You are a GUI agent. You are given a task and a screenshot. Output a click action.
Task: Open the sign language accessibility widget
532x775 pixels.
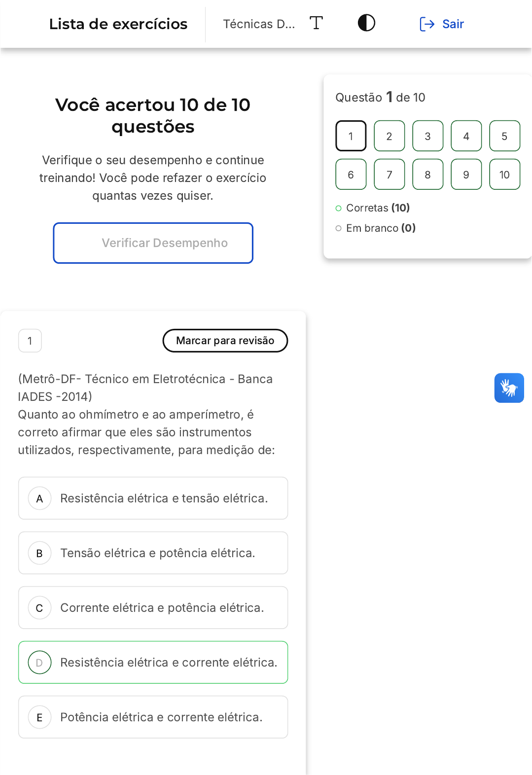(509, 388)
